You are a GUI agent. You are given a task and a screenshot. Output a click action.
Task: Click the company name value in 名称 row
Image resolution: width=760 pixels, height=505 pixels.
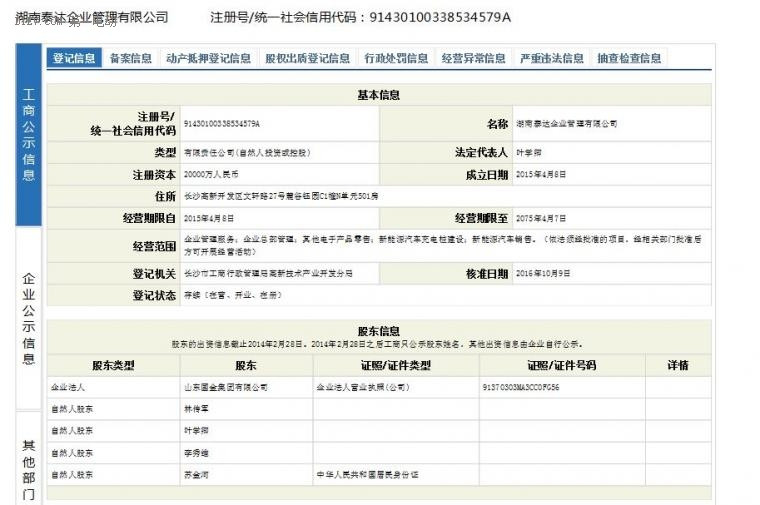click(x=567, y=124)
